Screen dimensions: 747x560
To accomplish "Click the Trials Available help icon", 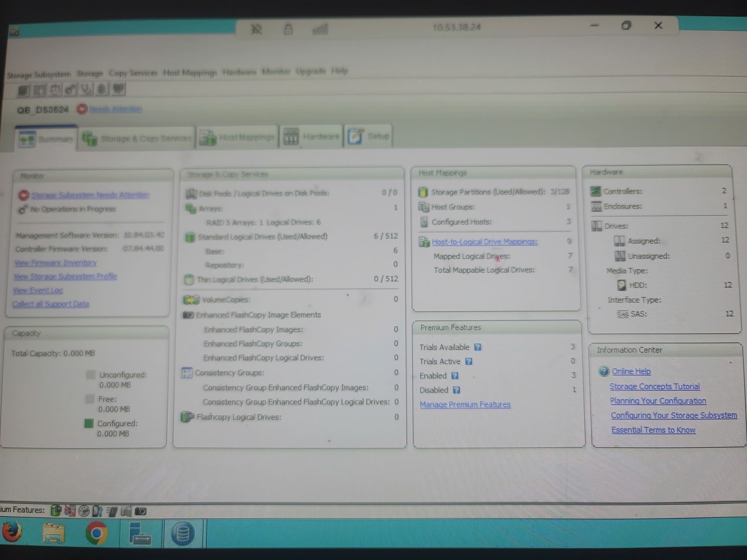I will [477, 347].
